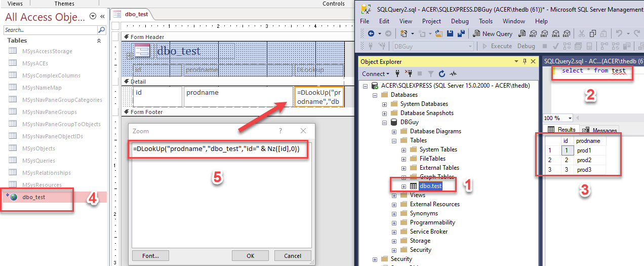Viewport: 644px width, 266px height.
Task: Collapse the Tables group in Access navigation
Action: pos(99,41)
